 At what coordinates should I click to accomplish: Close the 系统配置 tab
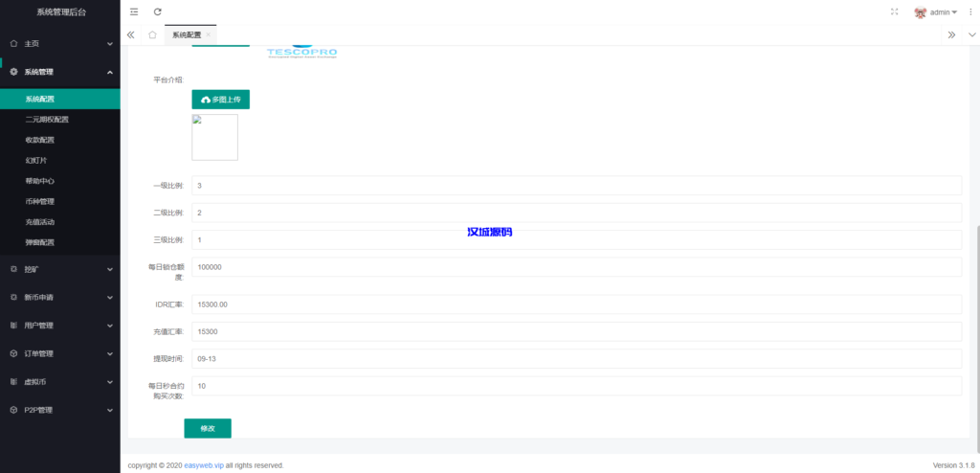pyautogui.click(x=209, y=34)
